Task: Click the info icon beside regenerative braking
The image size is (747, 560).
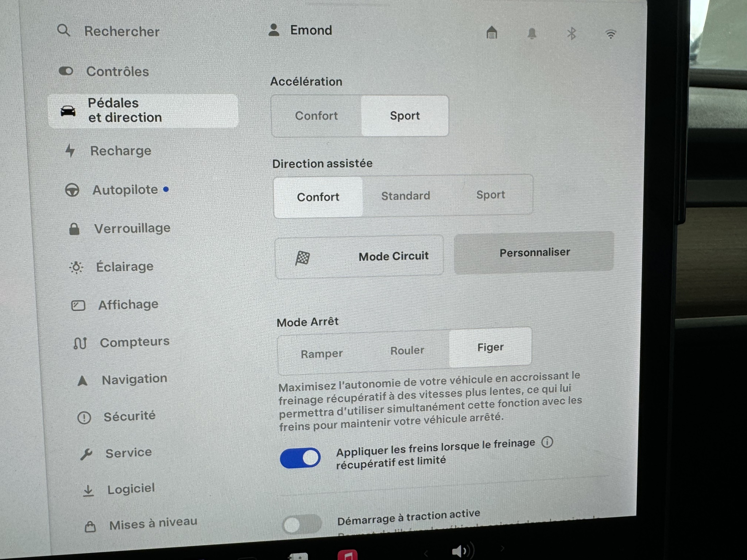Action: tap(547, 442)
